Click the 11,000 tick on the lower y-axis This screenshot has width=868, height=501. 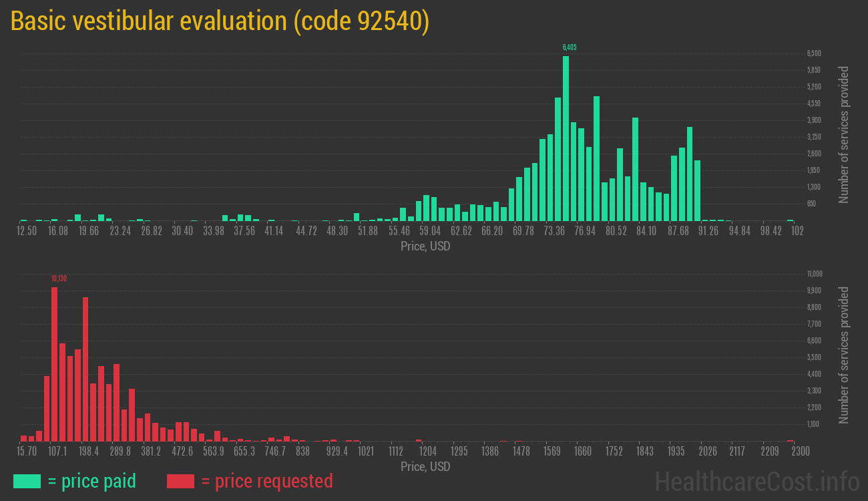pos(814,274)
